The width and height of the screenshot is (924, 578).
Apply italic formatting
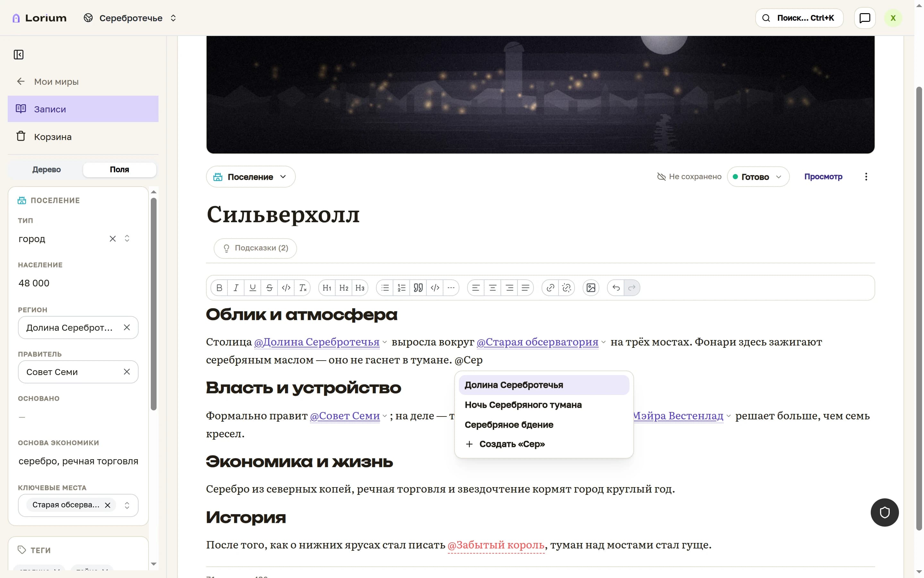[236, 288]
